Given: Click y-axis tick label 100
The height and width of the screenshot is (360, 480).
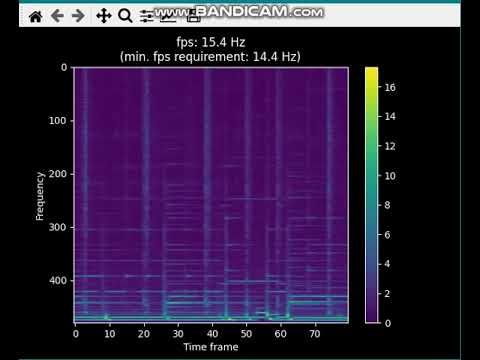Looking at the screenshot, I should [x=58, y=121].
